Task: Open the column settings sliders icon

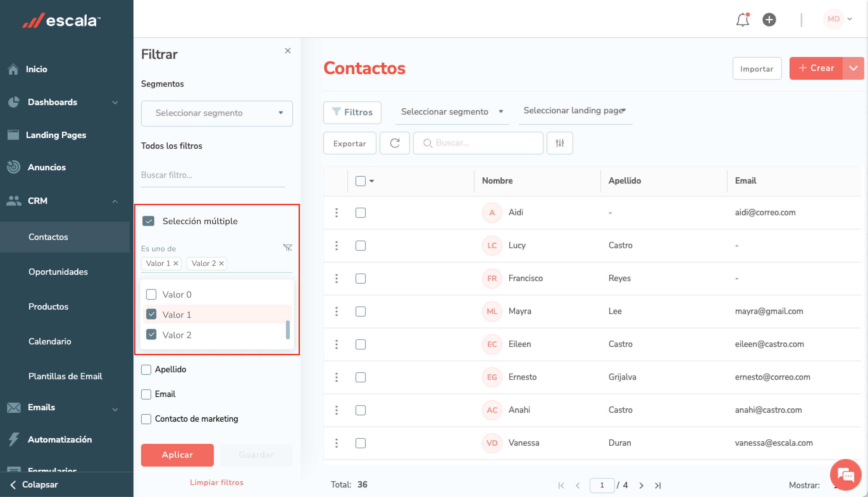Action: (x=560, y=143)
